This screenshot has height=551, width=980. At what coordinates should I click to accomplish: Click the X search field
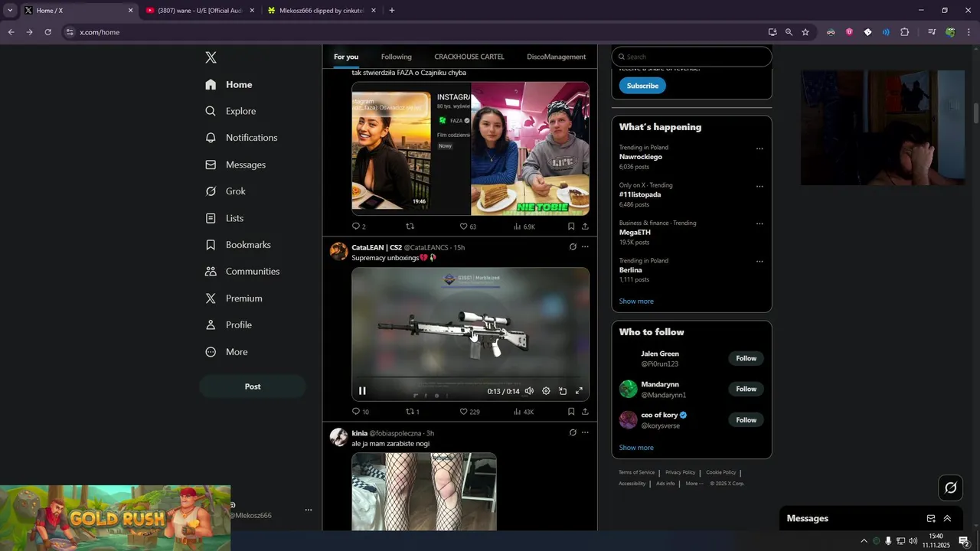[691, 57]
